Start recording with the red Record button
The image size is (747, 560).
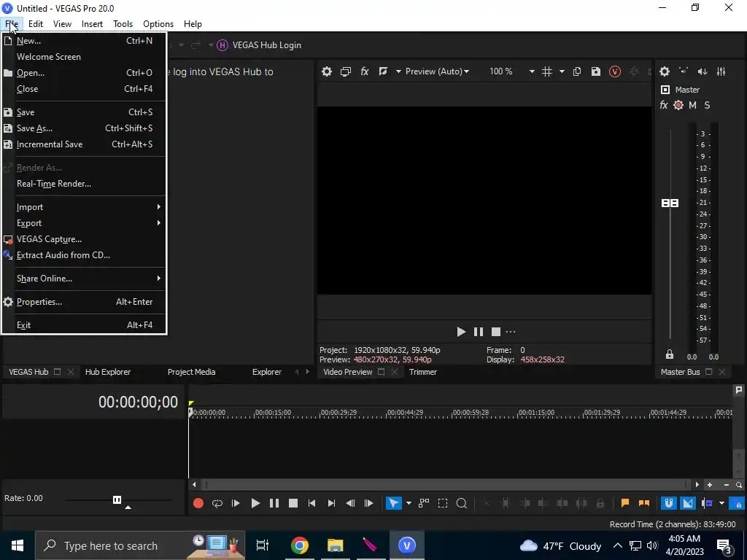[198, 503]
